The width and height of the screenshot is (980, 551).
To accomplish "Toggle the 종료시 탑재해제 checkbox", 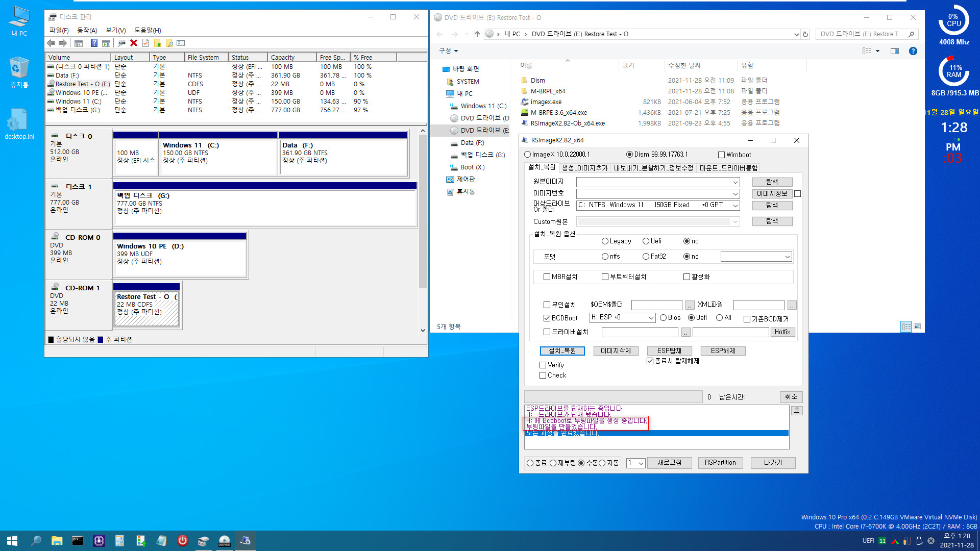I will click(x=650, y=361).
